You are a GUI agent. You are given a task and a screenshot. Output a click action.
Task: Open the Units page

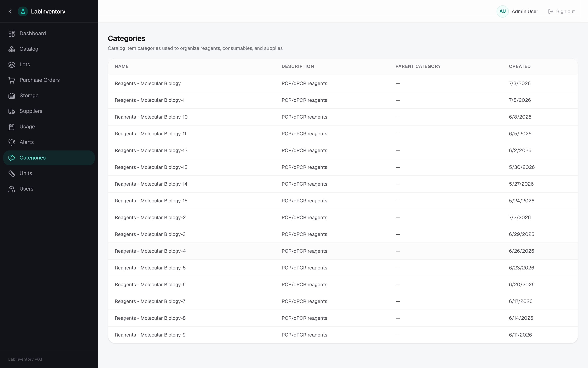pyautogui.click(x=49, y=173)
